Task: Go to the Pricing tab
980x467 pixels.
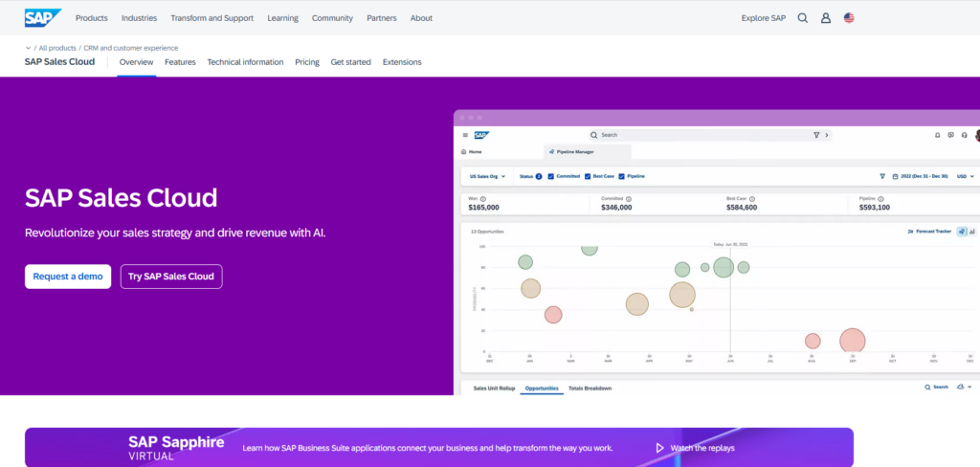Action: (307, 62)
